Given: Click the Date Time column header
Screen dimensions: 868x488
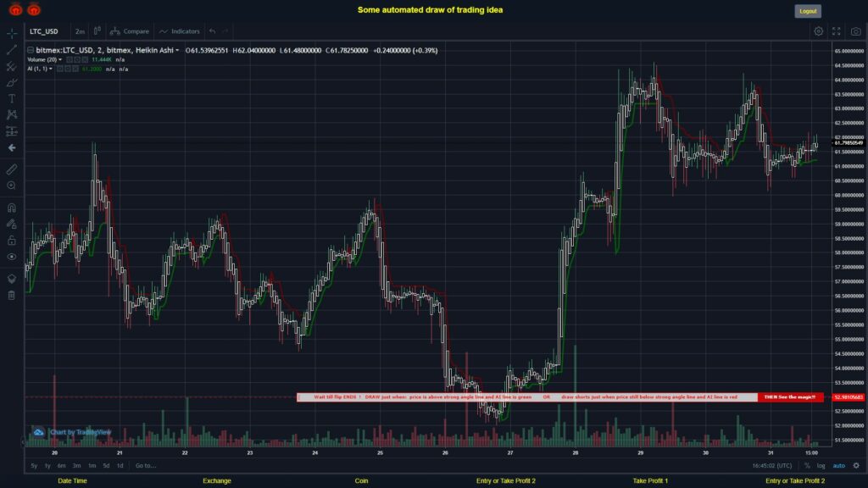Looking at the screenshot, I should 73,481.
